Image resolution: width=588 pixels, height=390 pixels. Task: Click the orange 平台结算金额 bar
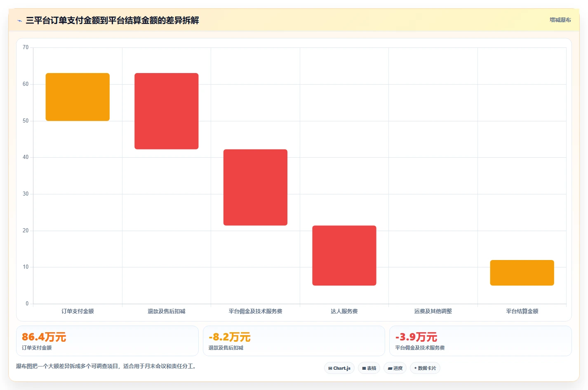click(522, 273)
